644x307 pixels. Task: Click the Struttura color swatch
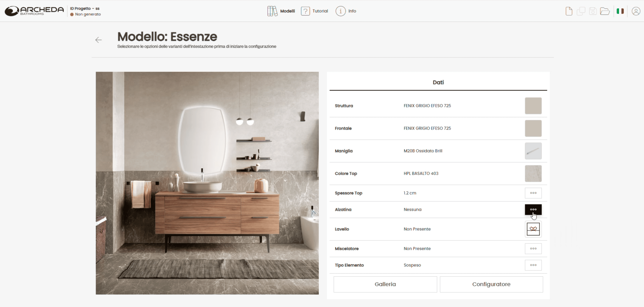pyautogui.click(x=533, y=106)
